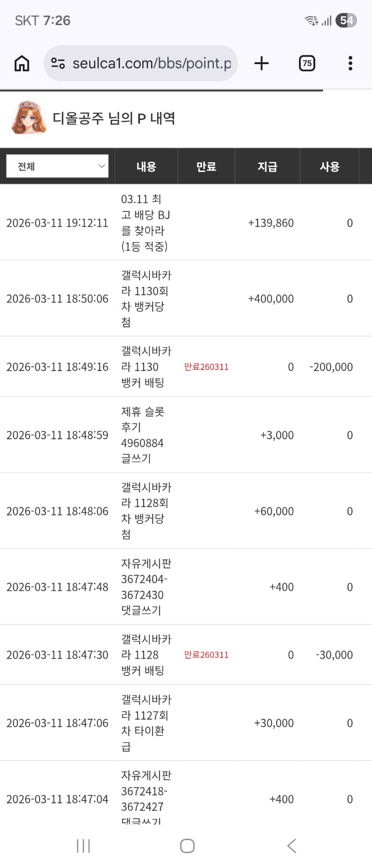Open the browser three-dot menu
This screenshot has height=868, width=372.
pyautogui.click(x=350, y=63)
